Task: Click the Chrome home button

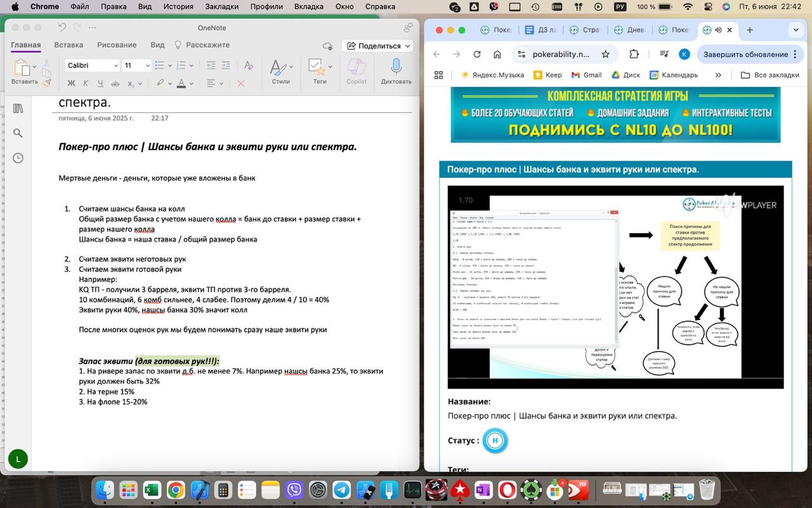Action: pyautogui.click(x=497, y=54)
